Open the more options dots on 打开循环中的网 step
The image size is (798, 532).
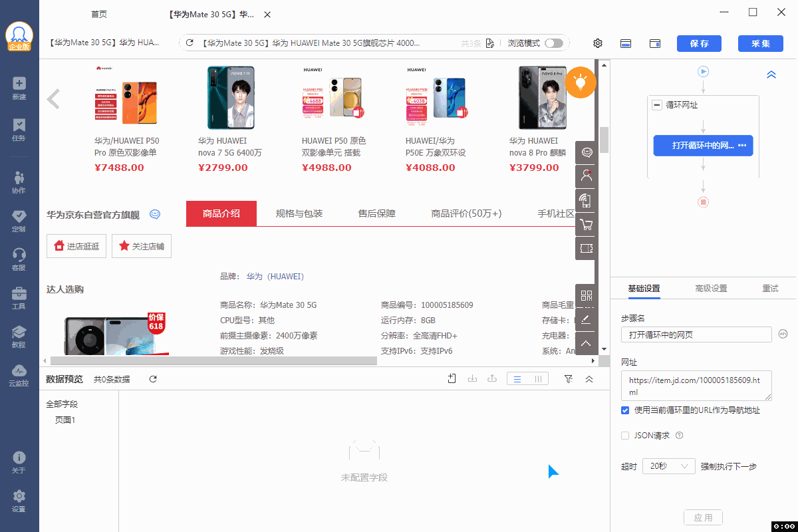point(742,146)
